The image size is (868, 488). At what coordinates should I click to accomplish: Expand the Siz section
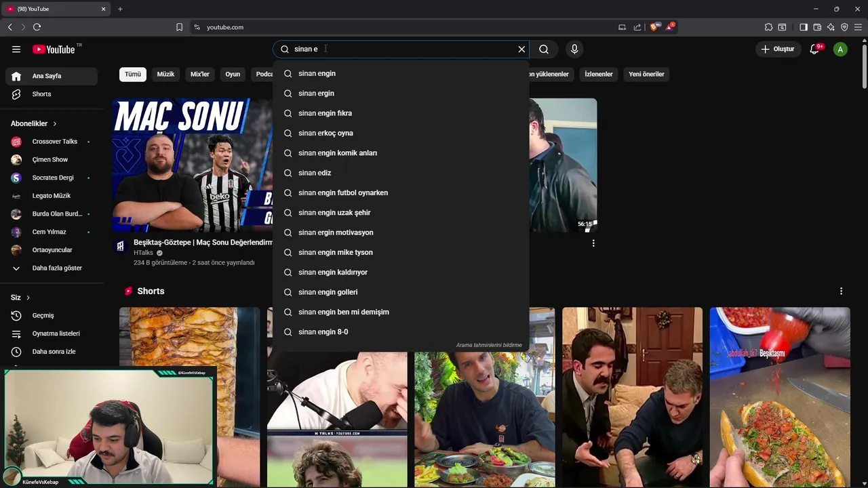(x=20, y=298)
